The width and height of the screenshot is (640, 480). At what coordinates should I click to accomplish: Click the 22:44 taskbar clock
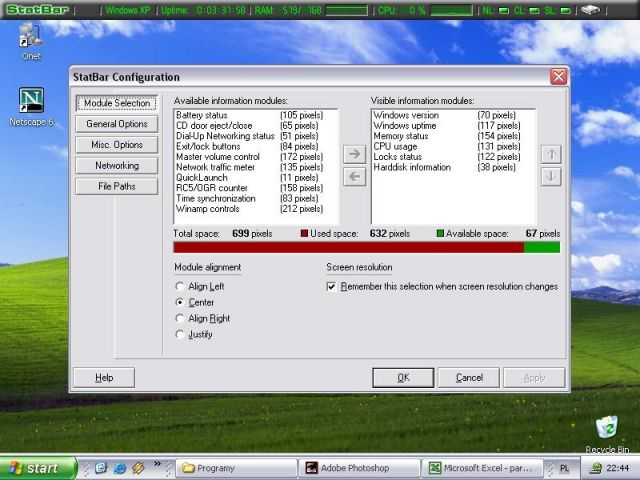click(x=618, y=468)
